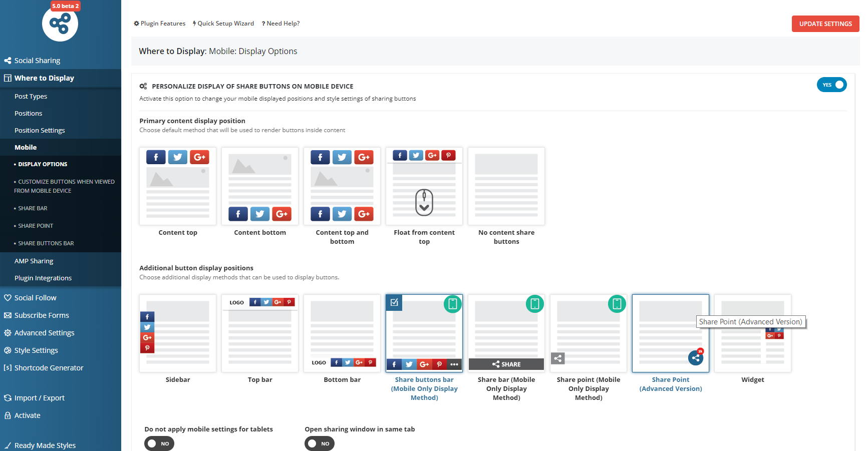
Task: Enable 'Open sharing window in same tab'
Action: [319, 443]
